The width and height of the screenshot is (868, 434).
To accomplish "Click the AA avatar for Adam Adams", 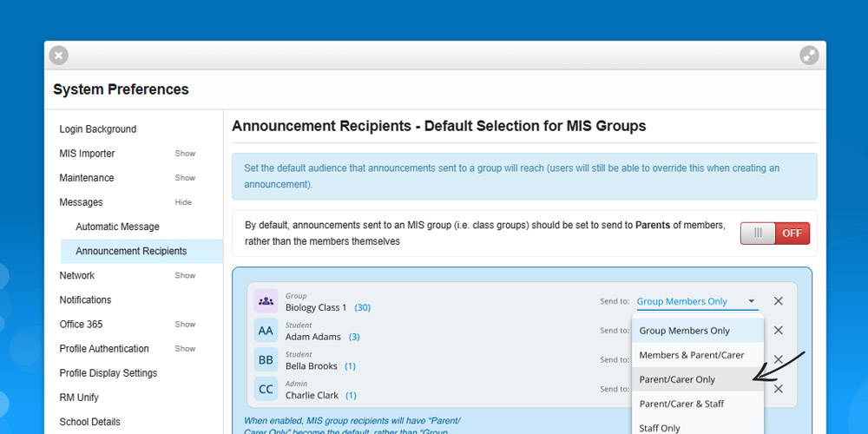I will tap(266, 331).
